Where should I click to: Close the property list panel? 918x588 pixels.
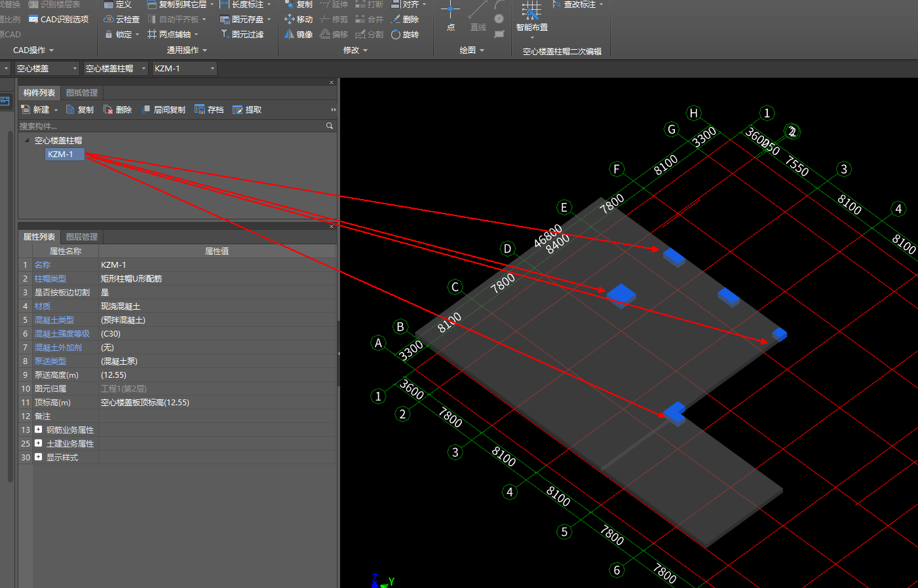pyautogui.click(x=332, y=226)
